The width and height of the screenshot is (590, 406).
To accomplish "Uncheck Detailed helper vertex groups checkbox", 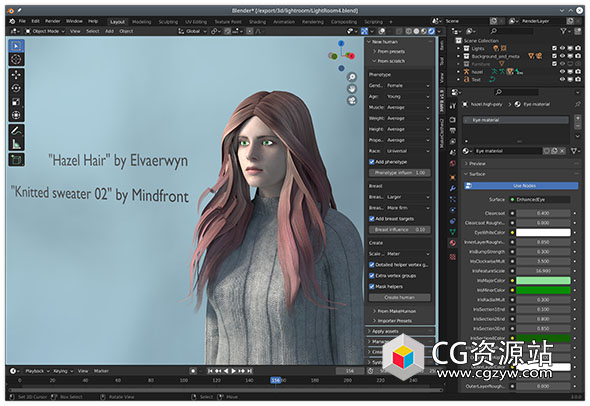I will [372, 265].
